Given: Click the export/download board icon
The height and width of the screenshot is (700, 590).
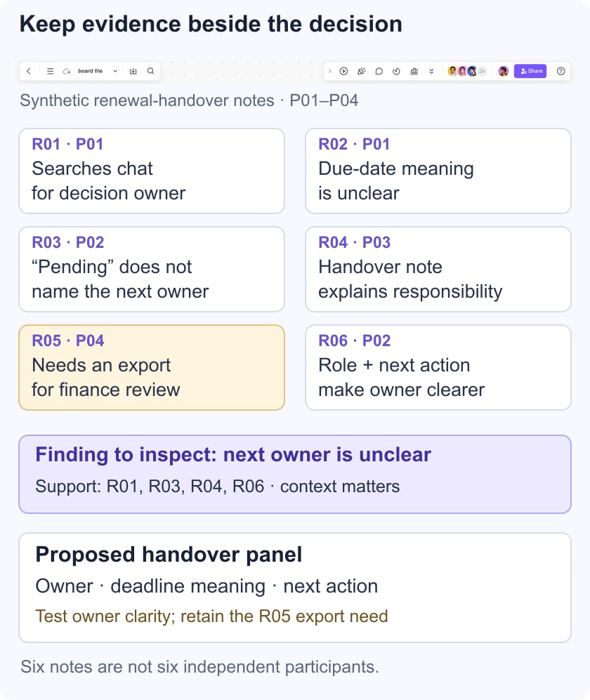Looking at the screenshot, I should [x=133, y=71].
